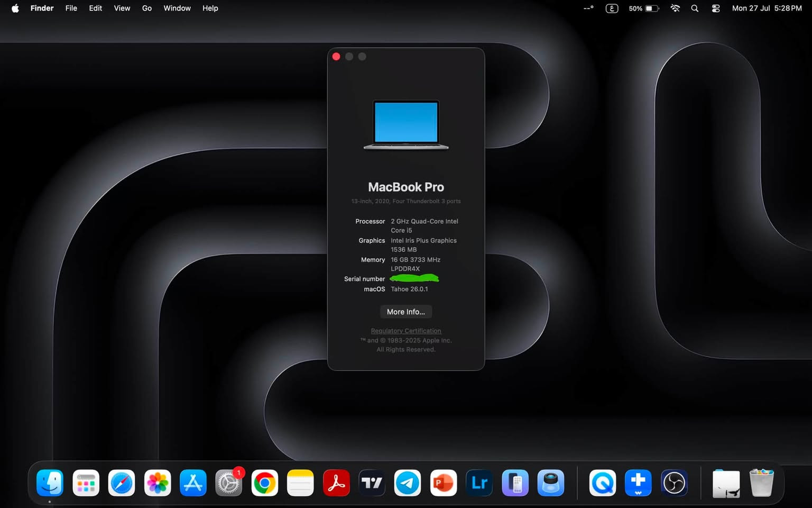The image size is (812, 508).
Task: Launch Google Chrome from the Dock
Action: click(265, 483)
